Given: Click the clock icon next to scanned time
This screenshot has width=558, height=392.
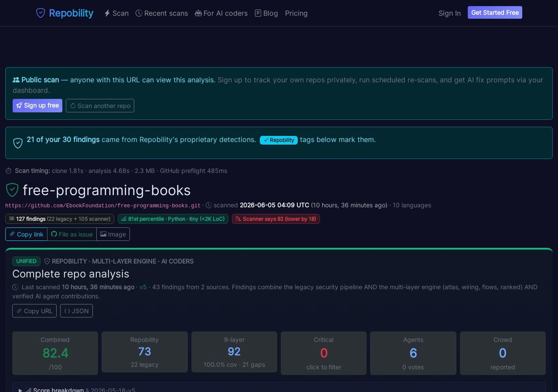Looking at the screenshot, I should 209,205.
